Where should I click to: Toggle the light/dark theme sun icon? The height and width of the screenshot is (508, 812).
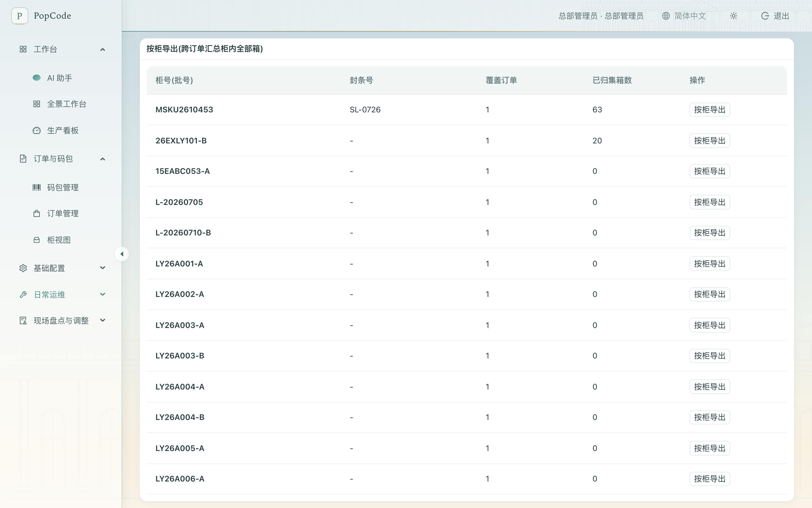tap(734, 16)
